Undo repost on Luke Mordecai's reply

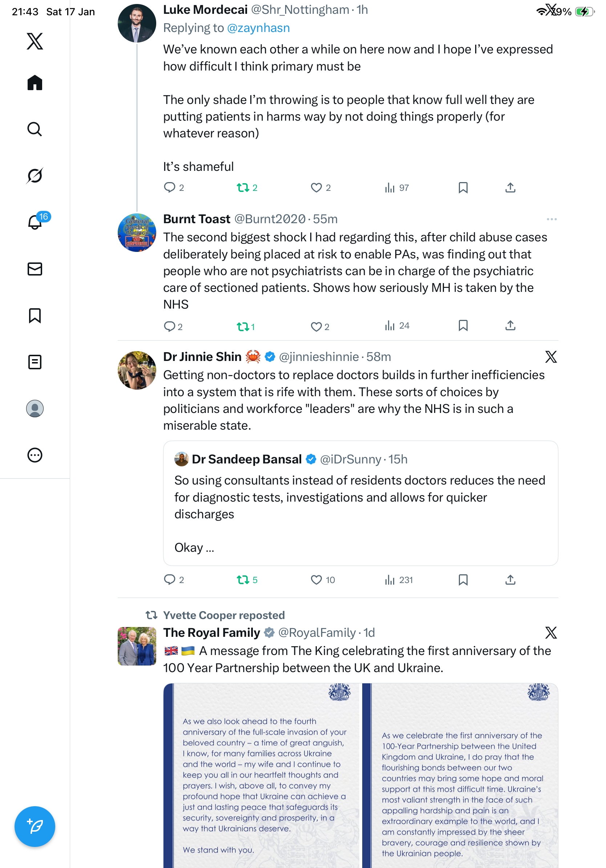(x=243, y=188)
